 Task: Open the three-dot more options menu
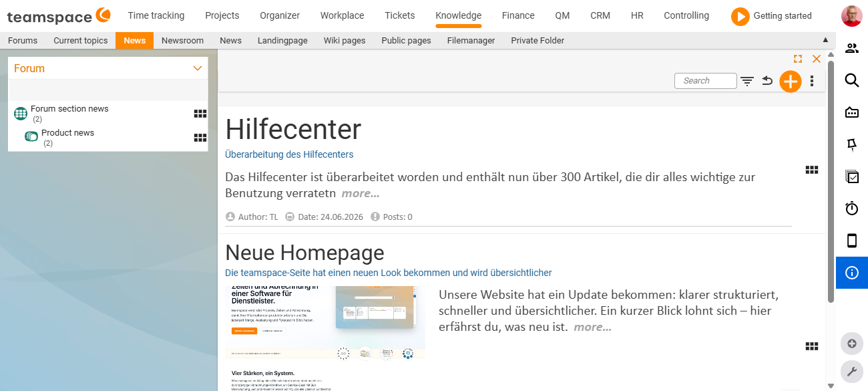(x=812, y=81)
